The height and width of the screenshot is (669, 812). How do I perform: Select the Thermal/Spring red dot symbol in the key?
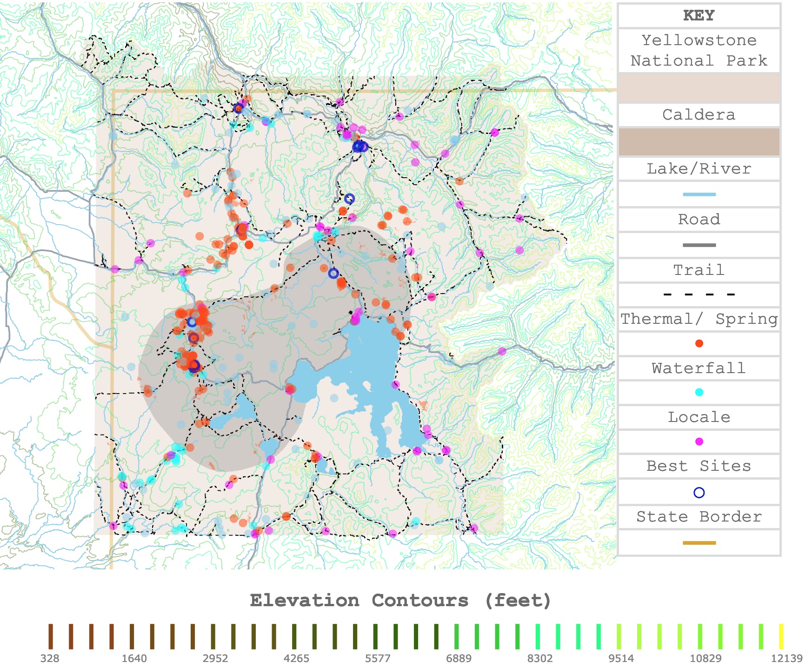699,343
